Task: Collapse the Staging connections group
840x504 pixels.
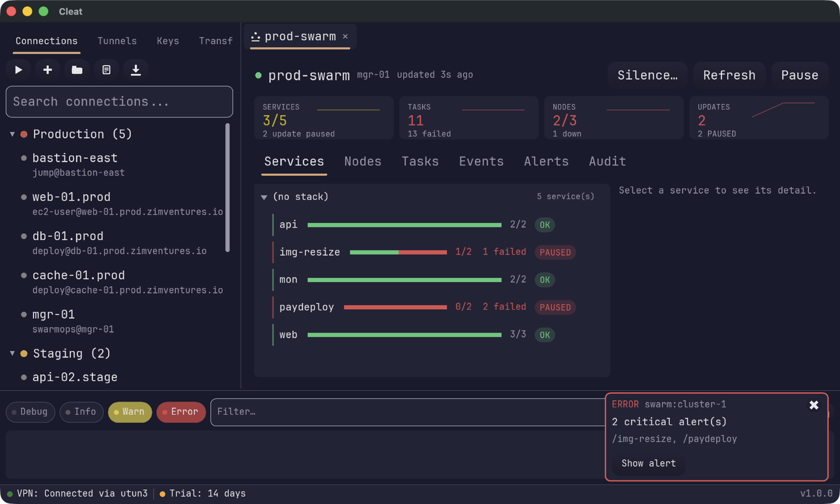Action: pos(12,354)
